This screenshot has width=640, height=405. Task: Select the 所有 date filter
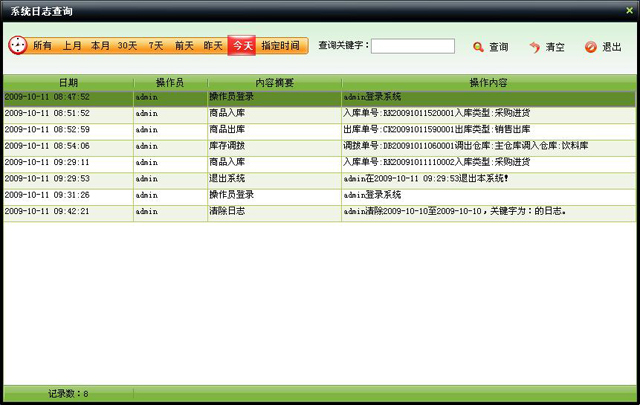pyautogui.click(x=42, y=46)
